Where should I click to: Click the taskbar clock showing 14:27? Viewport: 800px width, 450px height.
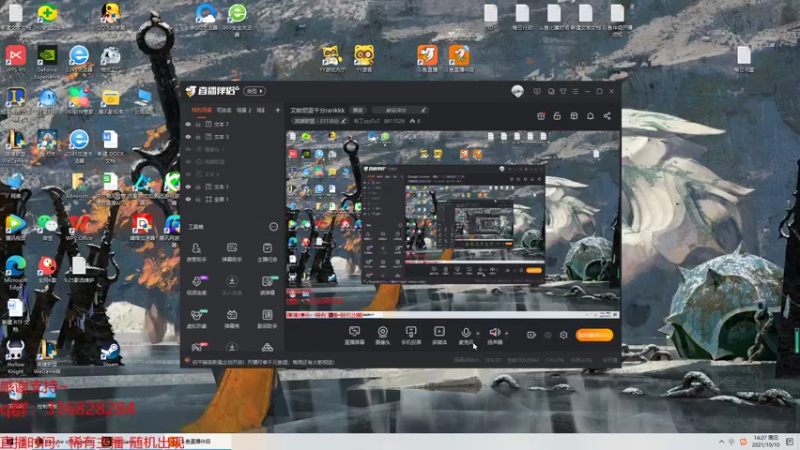[765, 441]
